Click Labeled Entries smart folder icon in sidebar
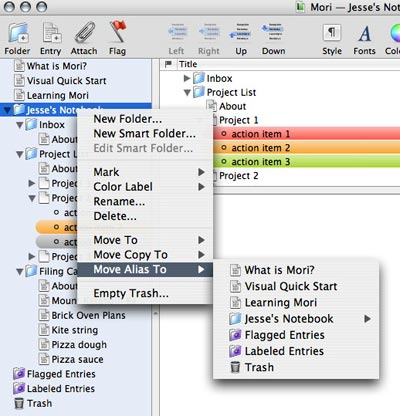 pos(19,389)
